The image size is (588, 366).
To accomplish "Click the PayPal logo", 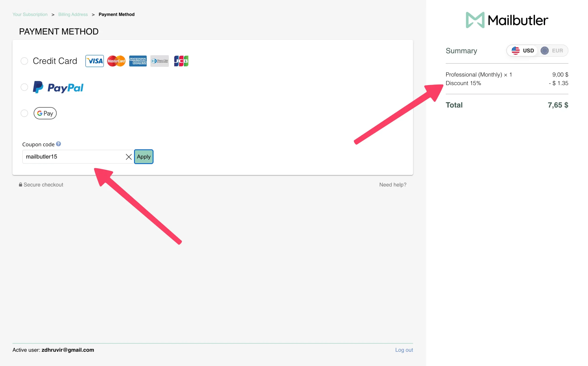I will (58, 87).
